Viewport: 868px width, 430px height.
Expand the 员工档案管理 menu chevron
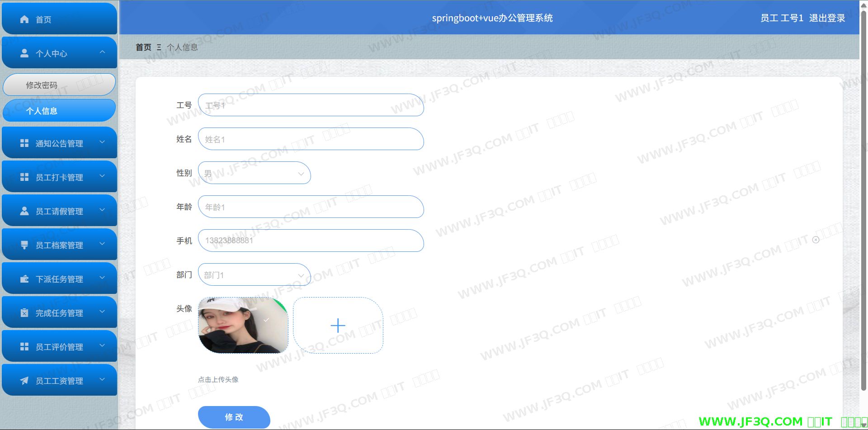coord(102,244)
